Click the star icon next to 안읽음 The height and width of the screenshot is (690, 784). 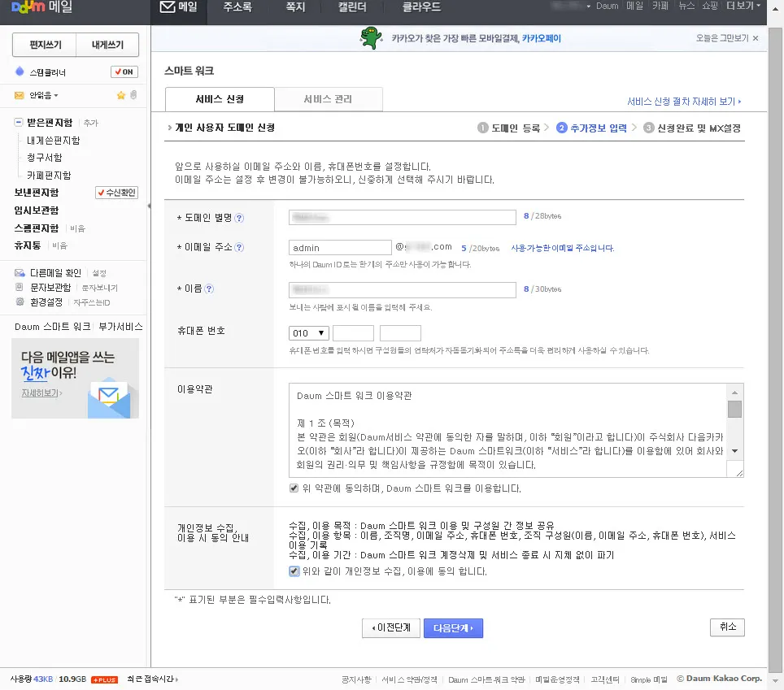[121, 95]
